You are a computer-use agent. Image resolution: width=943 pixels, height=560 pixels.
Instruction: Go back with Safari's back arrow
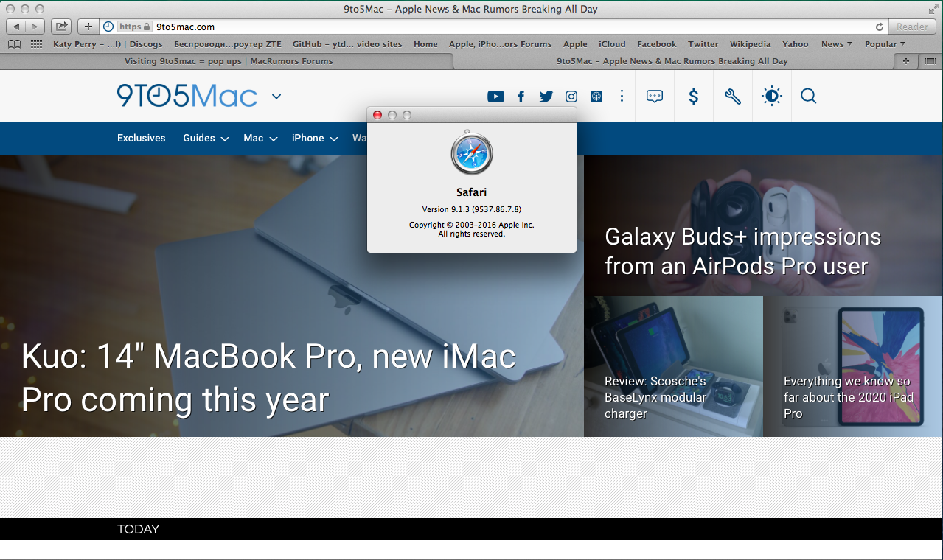point(15,27)
